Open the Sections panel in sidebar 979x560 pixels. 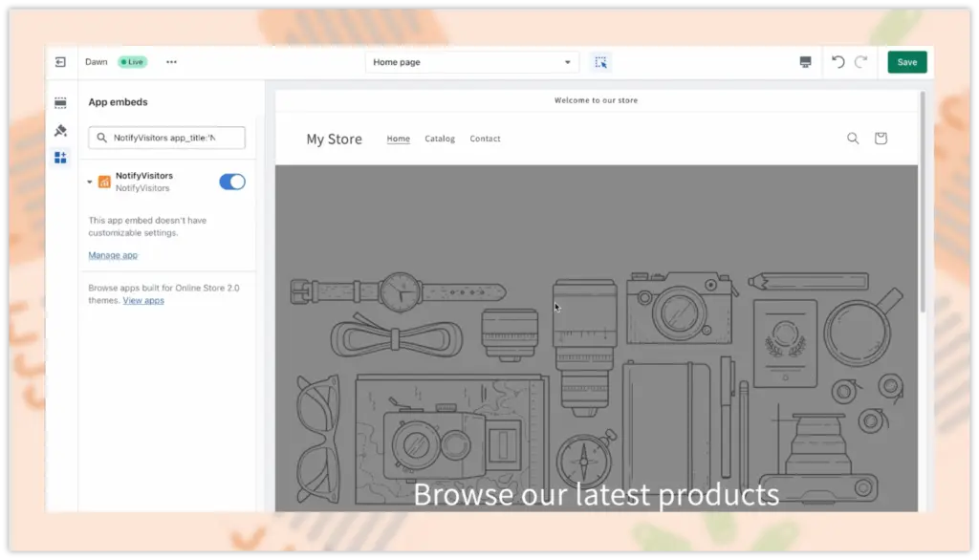(x=60, y=102)
